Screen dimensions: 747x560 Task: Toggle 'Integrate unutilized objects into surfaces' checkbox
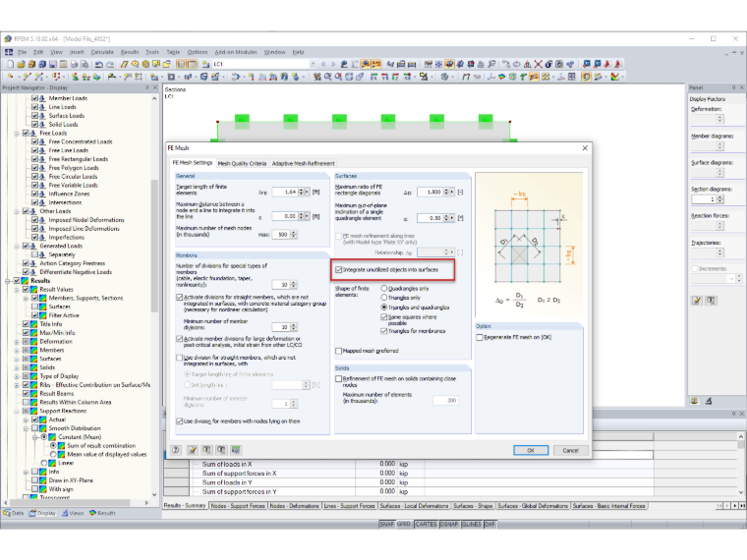(x=339, y=270)
